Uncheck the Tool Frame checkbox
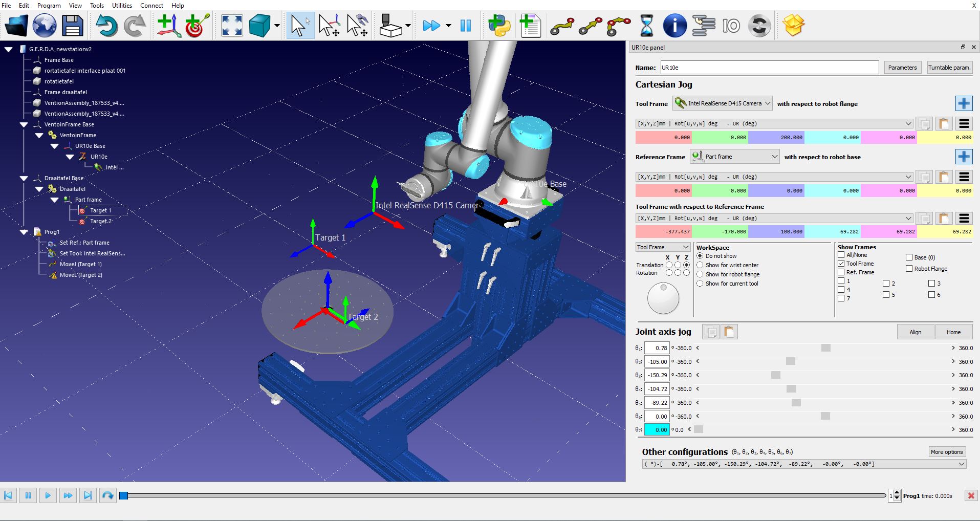Image resolution: width=980 pixels, height=521 pixels. tap(841, 264)
